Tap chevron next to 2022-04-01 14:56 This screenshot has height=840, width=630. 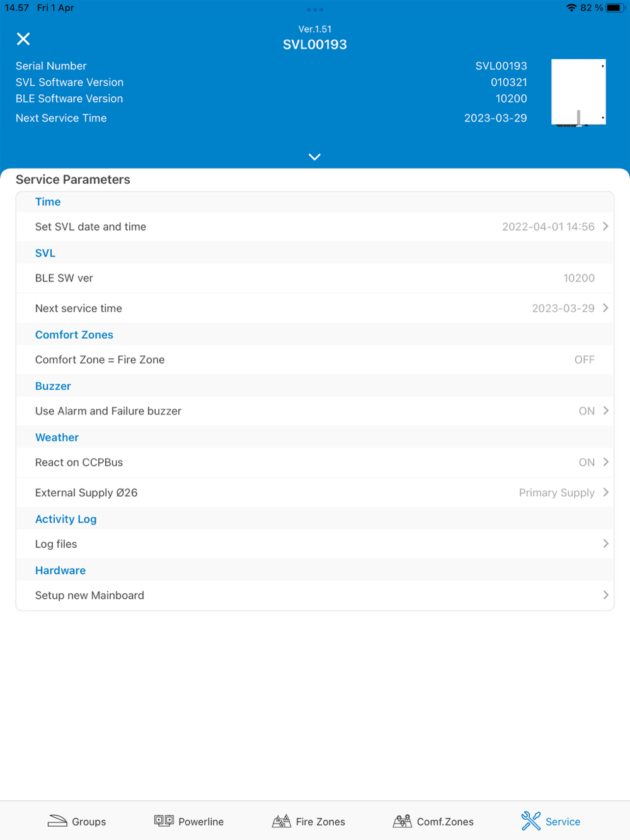click(x=605, y=227)
